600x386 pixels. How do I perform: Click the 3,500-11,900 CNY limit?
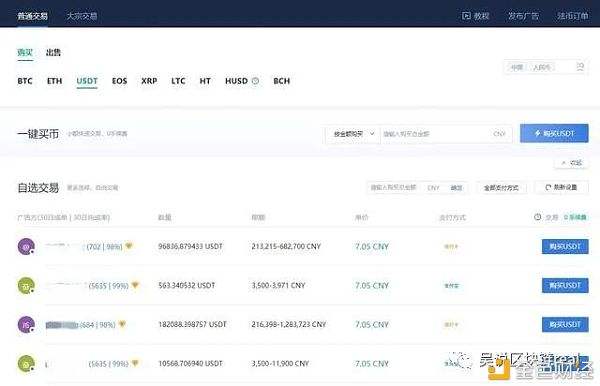click(x=280, y=364)
